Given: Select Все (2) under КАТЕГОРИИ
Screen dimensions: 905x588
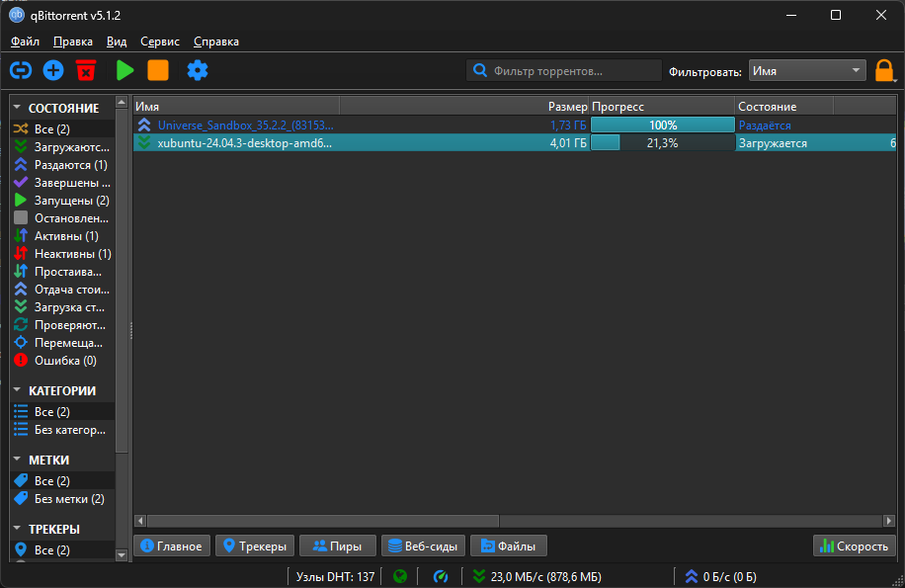Looking at the screenshot, I should pos(62,411).
